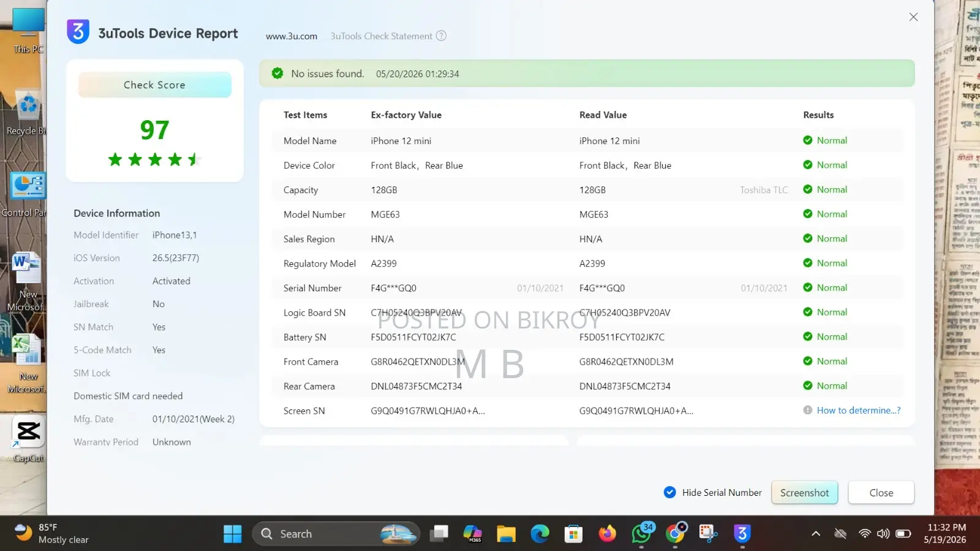This screenshot has height=551, width=980.
Task: Open Snipping Tool from the taskbar
Action: (x=709, y=534)
